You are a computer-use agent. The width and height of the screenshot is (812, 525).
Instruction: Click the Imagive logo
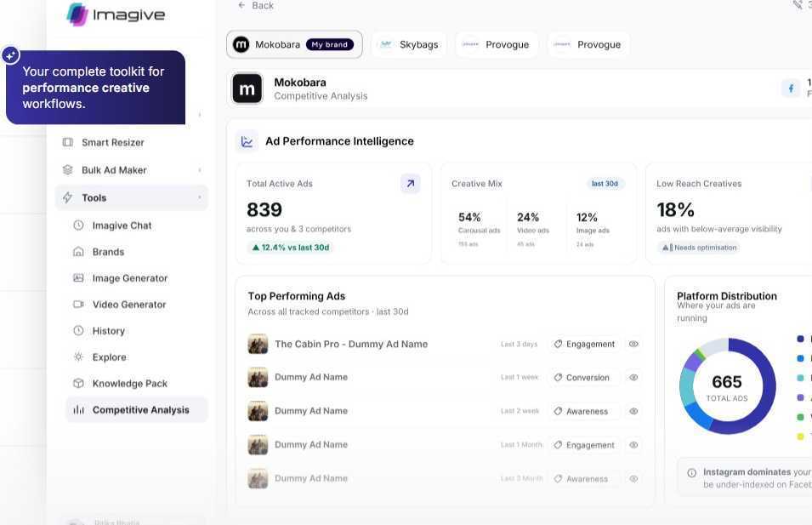tap(116, 14)
